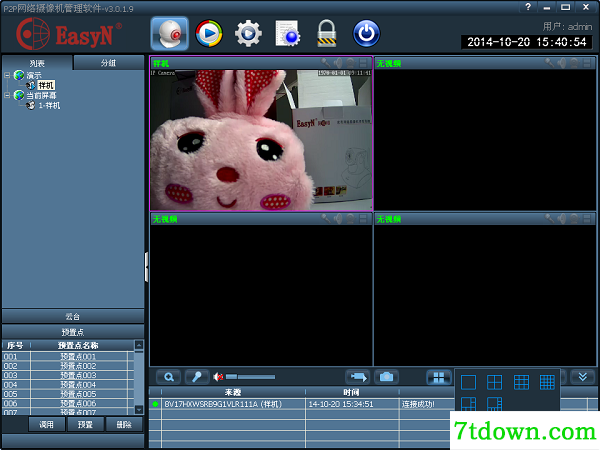Open the live camera view icon

[x=170, y=34]
